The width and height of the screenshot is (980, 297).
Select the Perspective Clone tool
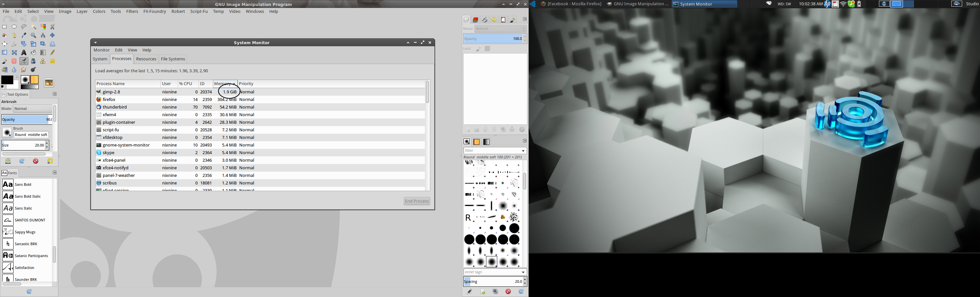5,70
